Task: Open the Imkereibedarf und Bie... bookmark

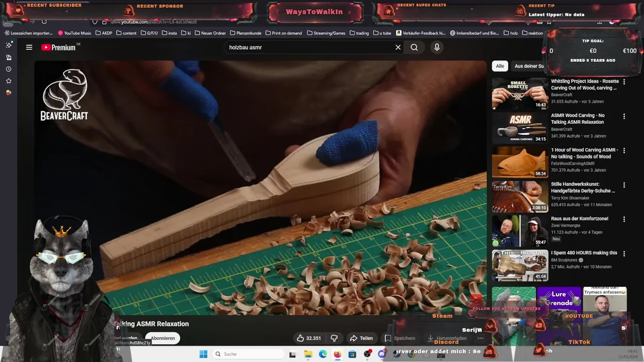Action: tap(474, 33)
